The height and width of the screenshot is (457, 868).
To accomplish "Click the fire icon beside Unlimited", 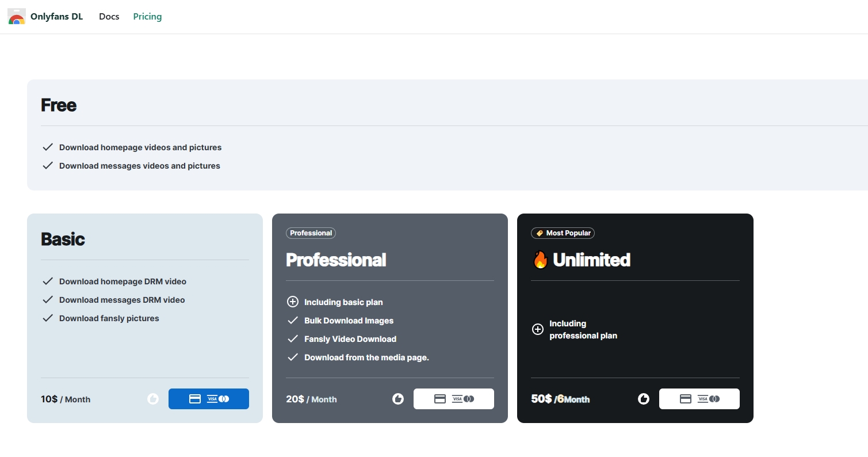I will pos(540,260).
